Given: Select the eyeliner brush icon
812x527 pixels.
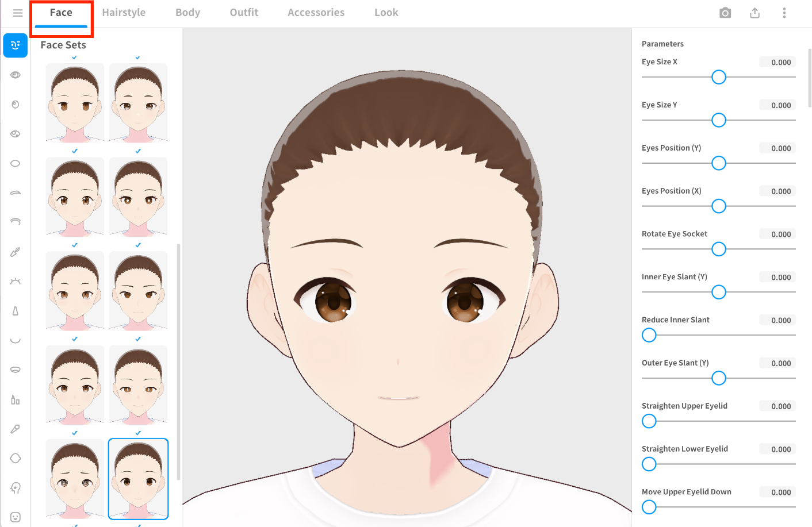Looking at the screenshot, I should 16,252.
